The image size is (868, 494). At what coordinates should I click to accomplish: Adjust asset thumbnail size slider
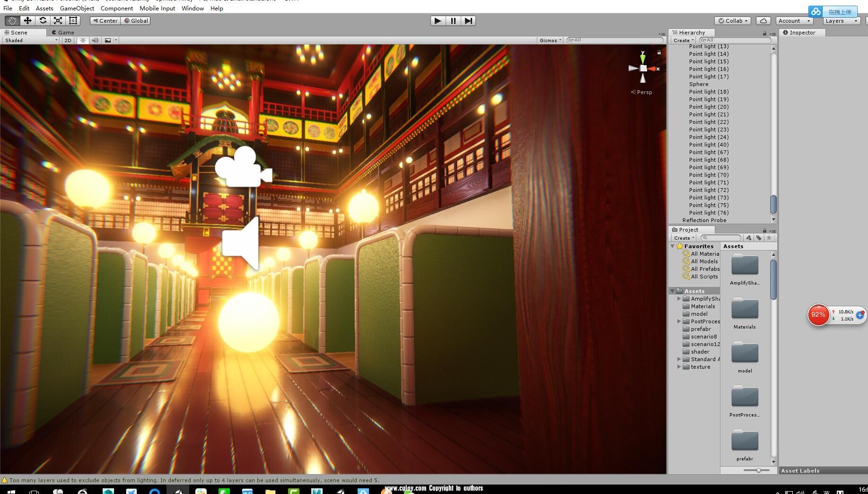tap(759, 470)
